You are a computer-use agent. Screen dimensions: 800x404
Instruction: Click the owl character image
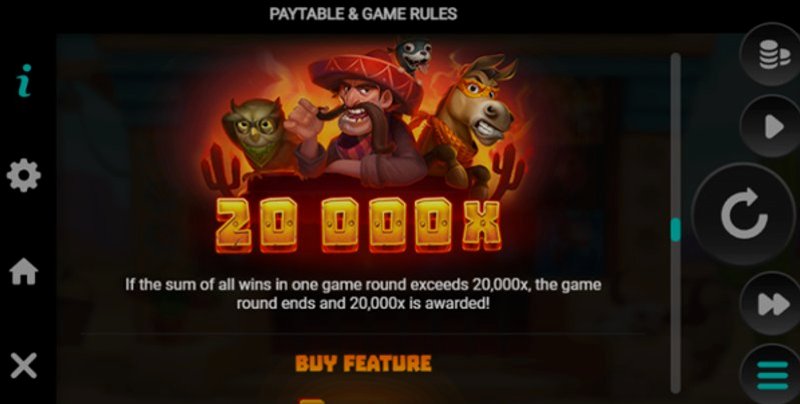(x=254, y=135)
